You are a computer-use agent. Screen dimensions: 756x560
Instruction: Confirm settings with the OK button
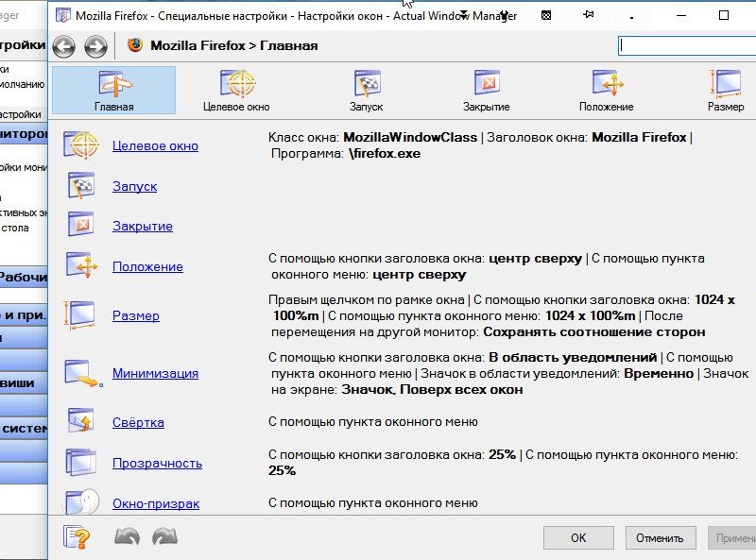click(578, 538)
